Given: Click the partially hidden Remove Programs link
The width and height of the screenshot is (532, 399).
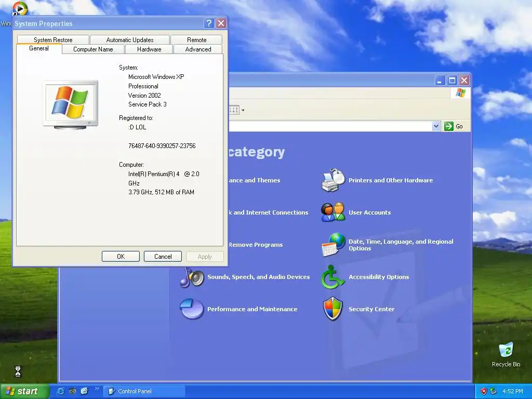Looking at the screenshot, I should (x=256, y=245).
